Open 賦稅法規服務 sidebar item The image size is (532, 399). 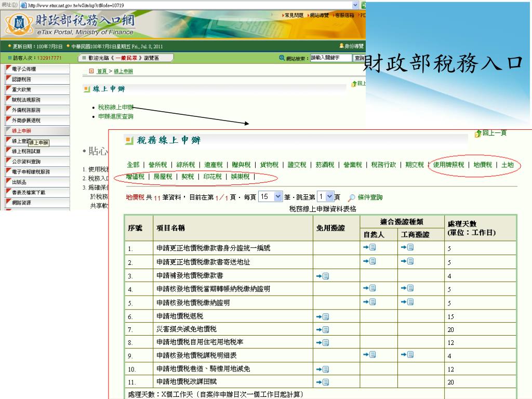point(37,100)
